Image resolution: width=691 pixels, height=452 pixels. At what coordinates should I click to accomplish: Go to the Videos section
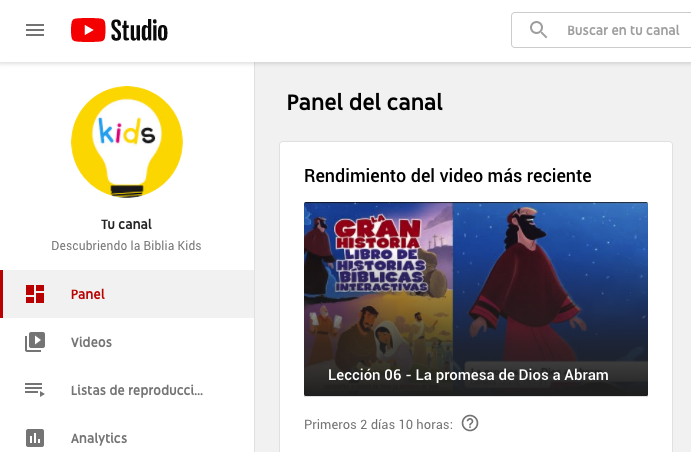pos(91,342)
